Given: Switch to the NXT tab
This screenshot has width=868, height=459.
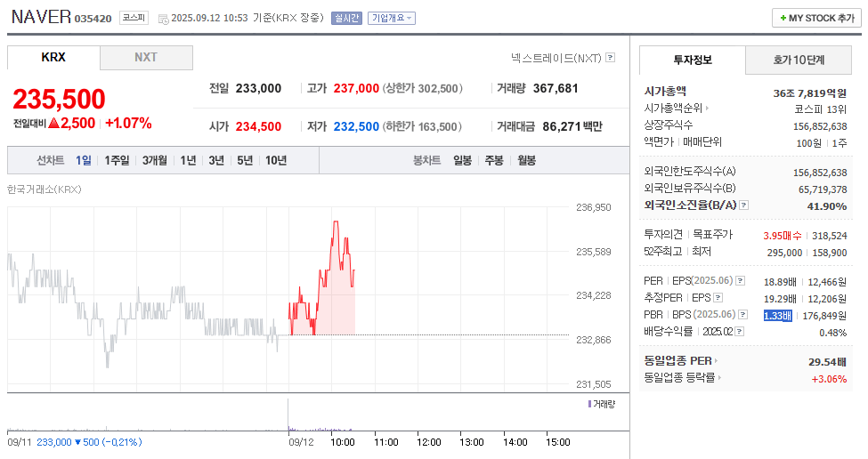Looking at the screenshot, I should pyautogui.click(x=146, y=58).
